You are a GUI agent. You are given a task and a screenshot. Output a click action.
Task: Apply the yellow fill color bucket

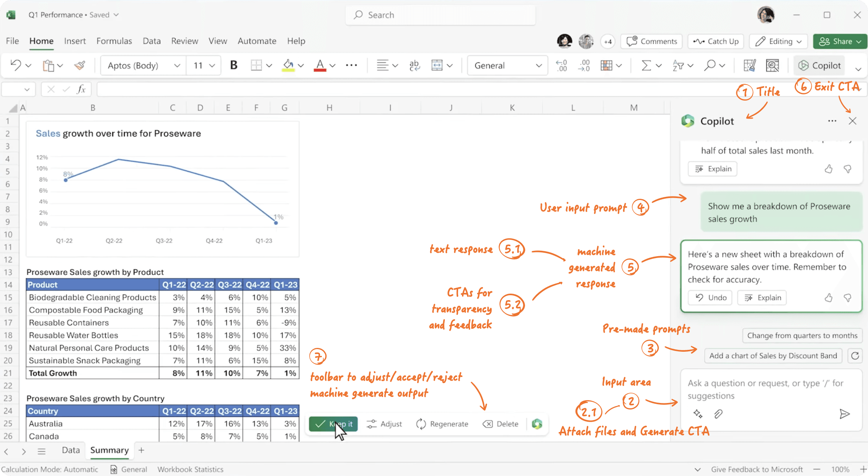pos(288,65)
